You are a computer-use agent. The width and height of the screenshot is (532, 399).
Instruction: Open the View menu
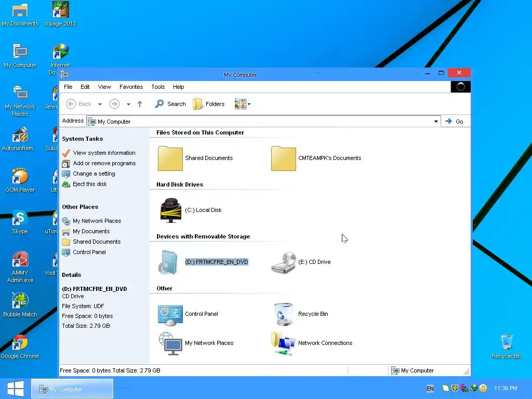click(x=104, y=87)
